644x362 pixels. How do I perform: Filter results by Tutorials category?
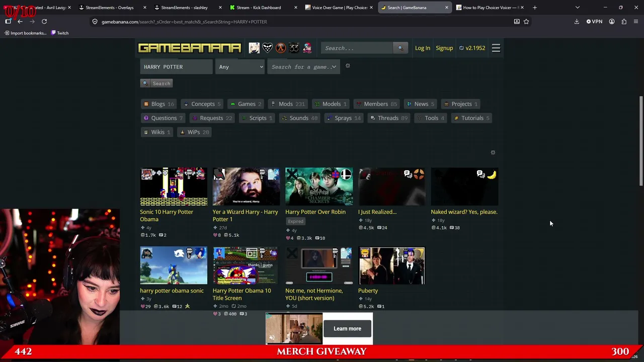tap(472, 118)
